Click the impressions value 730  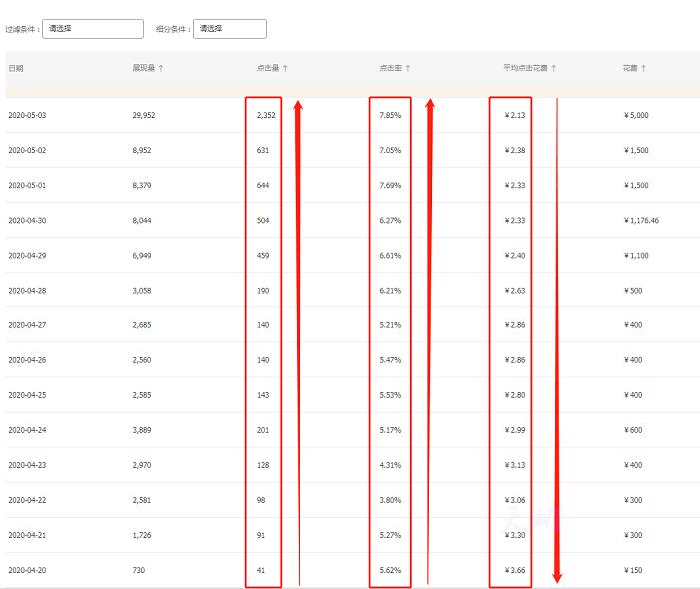(139, 570)
